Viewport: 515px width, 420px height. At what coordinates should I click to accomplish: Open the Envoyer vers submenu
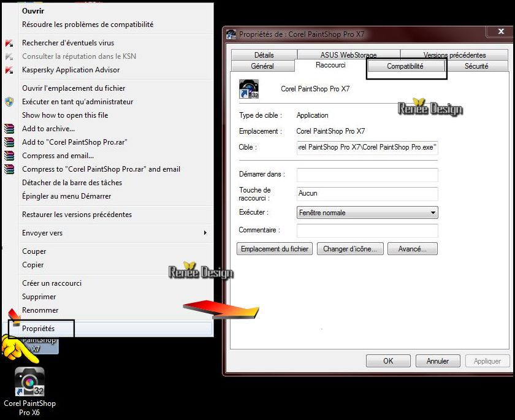(x=42, y=233)
